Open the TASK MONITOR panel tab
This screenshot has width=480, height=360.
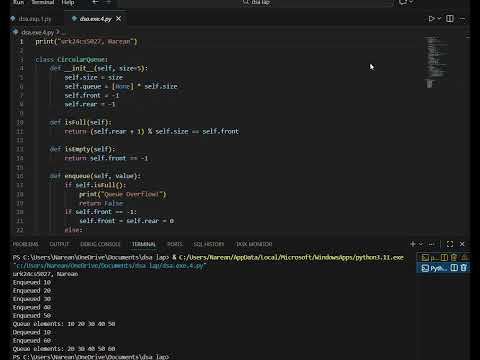(x=254, y=244)
